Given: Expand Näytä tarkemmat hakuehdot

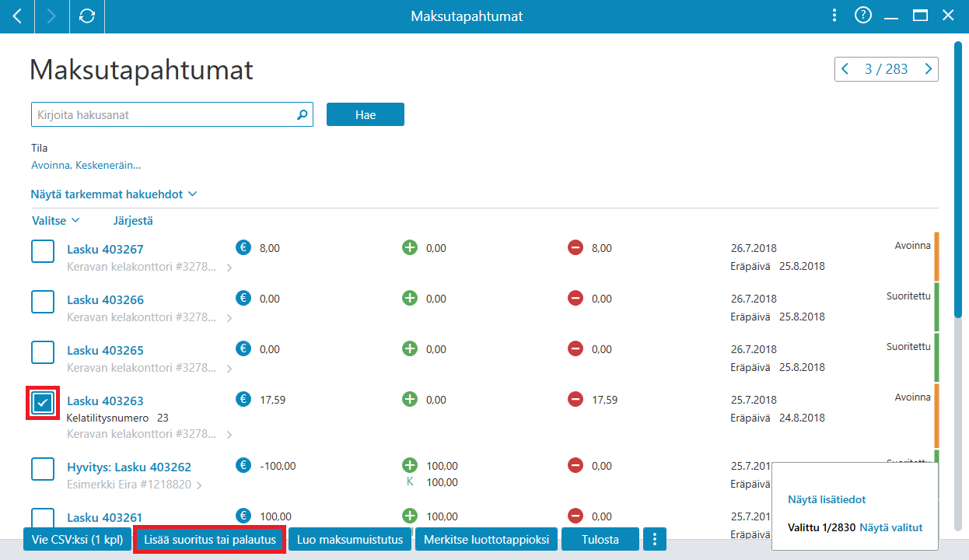Looking at the screenshot, I should click(114, 194).
